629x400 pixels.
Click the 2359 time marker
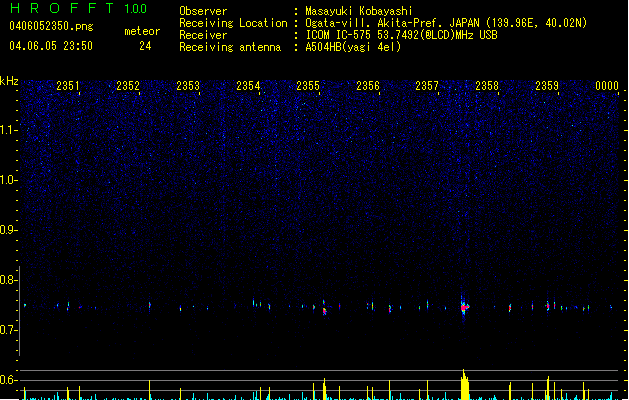547,86
